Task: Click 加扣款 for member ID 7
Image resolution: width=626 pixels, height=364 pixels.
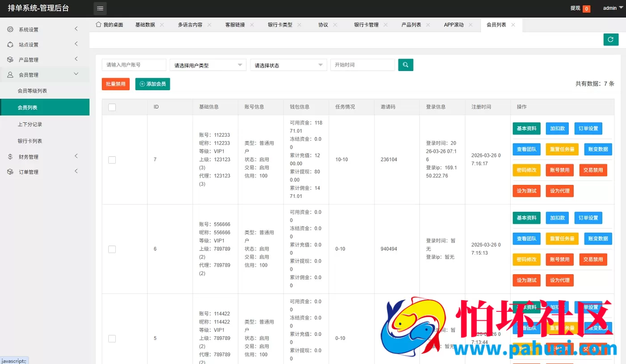Action: [557, 129]
